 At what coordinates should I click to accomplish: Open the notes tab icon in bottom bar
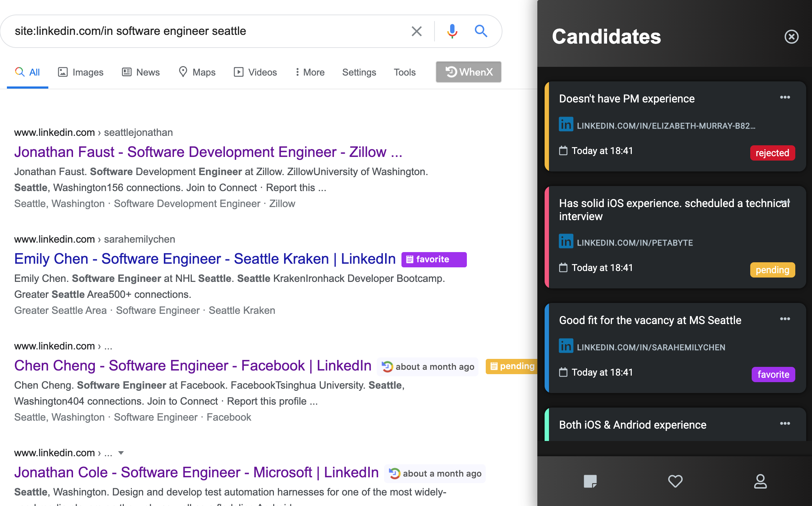(x=590, y=481)
